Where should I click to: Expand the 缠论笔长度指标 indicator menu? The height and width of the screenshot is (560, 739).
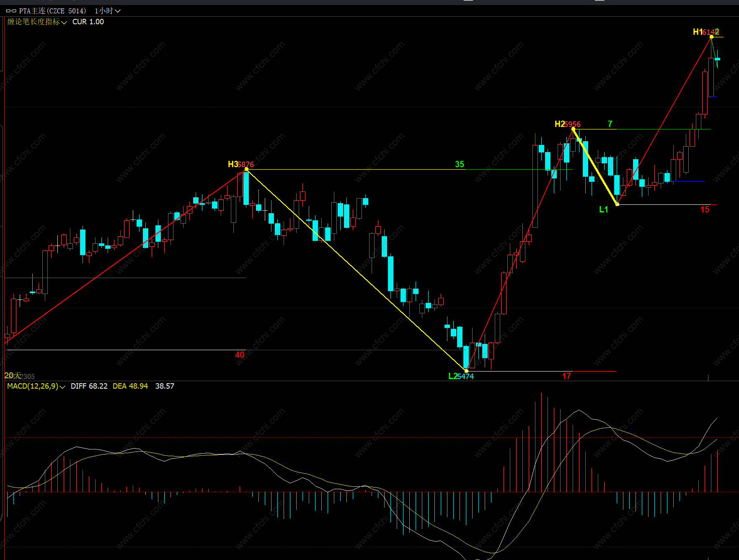click(x=37, y=22)
